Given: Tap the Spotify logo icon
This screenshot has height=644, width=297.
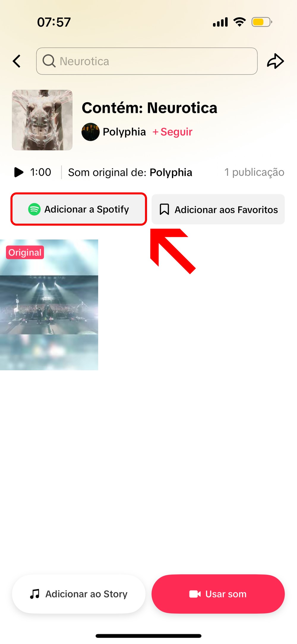Looking at the screenshot, I should click(x=34, y=209).
